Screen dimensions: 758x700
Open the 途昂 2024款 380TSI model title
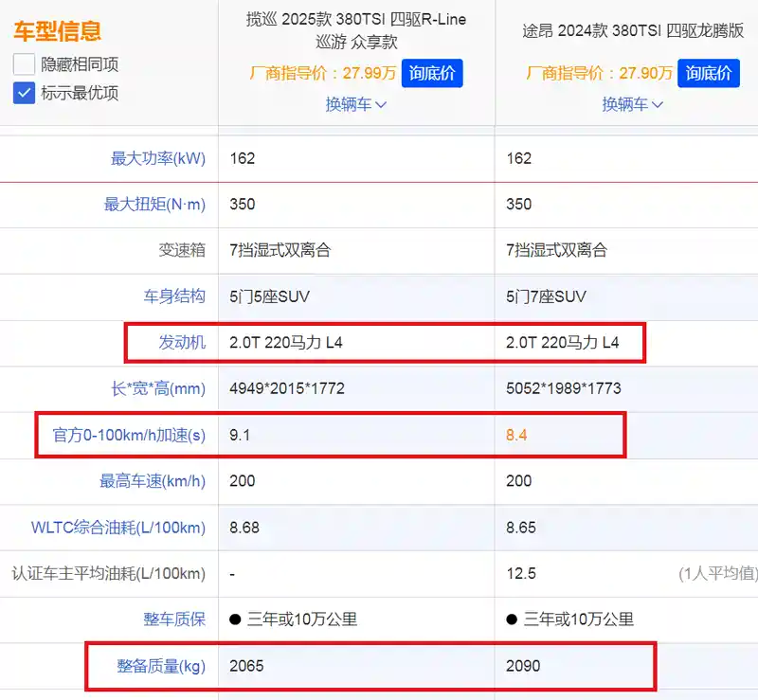[633, 30]
